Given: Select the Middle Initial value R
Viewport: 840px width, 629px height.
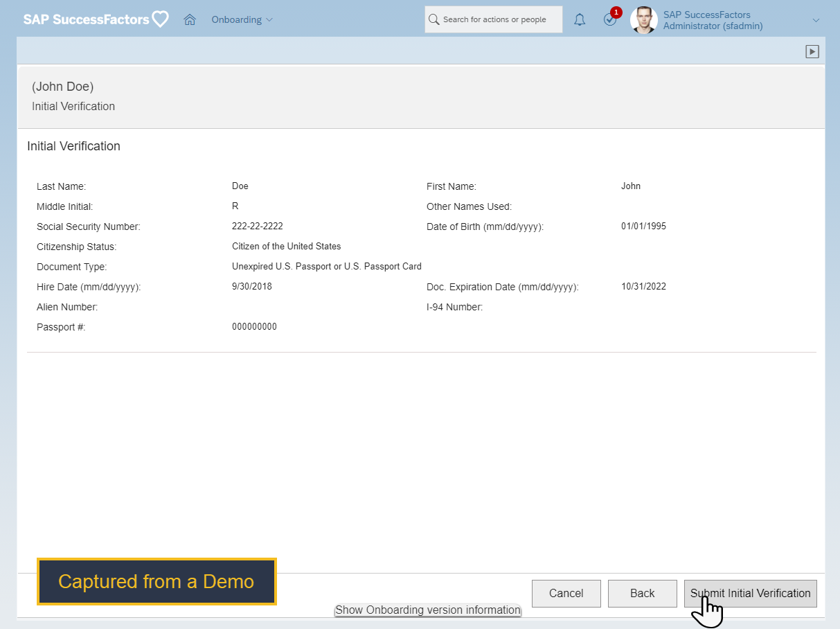Looking at the screenshot, I should tap(235, 206).
